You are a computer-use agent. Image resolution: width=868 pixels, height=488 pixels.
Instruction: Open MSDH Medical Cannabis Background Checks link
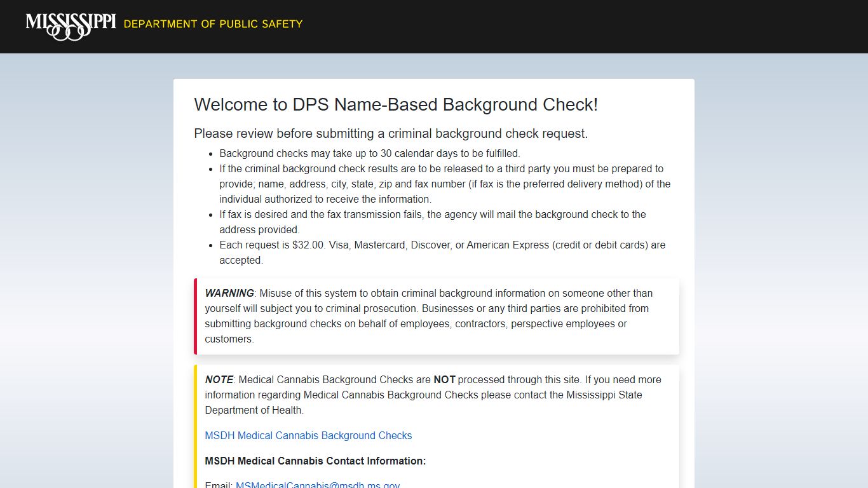pos(308,435)
